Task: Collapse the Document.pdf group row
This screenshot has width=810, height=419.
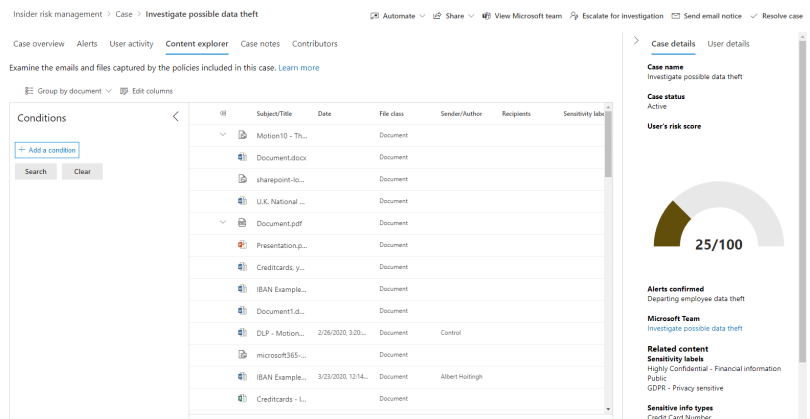Action: pyautogui.click(x=223, y=223)
